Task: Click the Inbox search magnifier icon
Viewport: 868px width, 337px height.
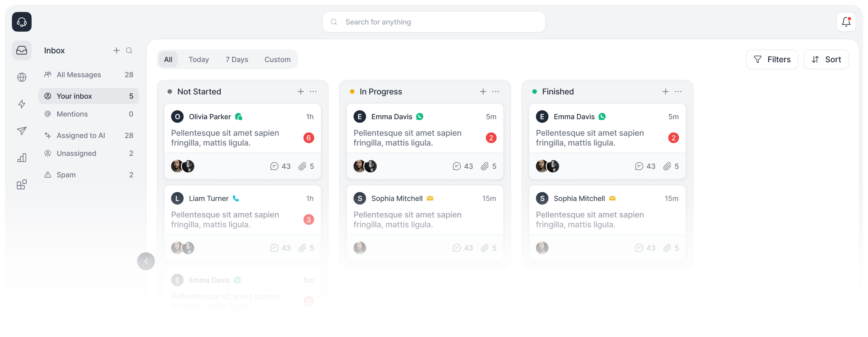Action: click(x=129, y=51)
